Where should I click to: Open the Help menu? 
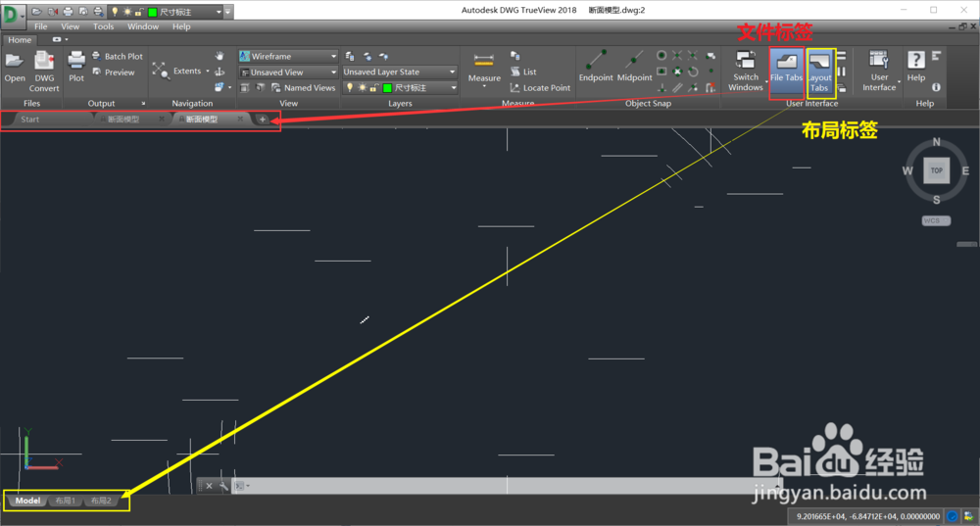click(181, 26)
